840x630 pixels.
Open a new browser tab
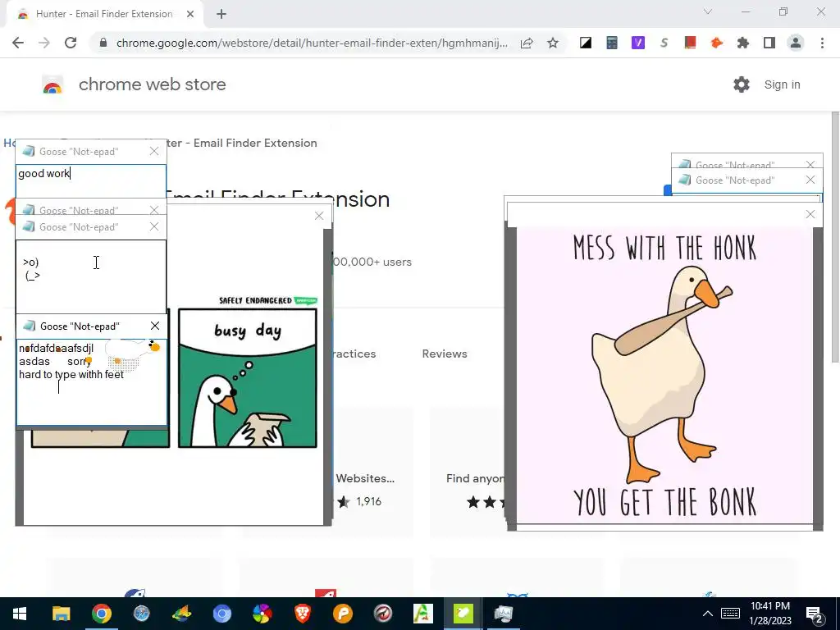(221, 14)
